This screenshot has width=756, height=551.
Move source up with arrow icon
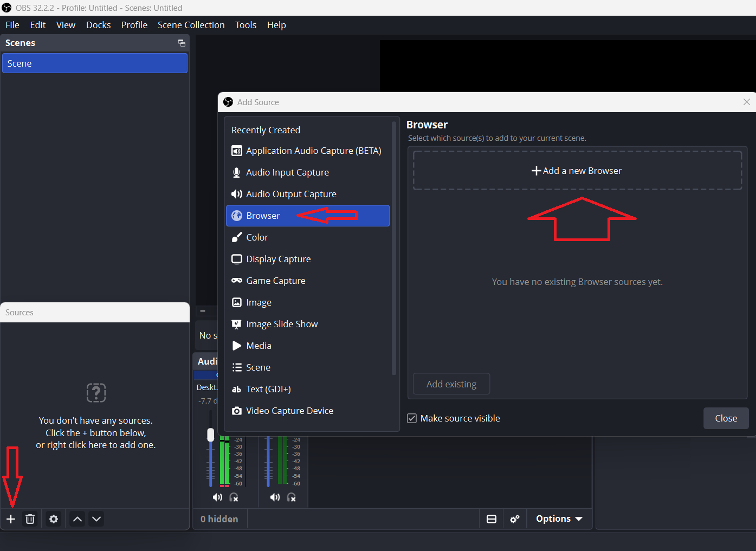coord(77,519)
